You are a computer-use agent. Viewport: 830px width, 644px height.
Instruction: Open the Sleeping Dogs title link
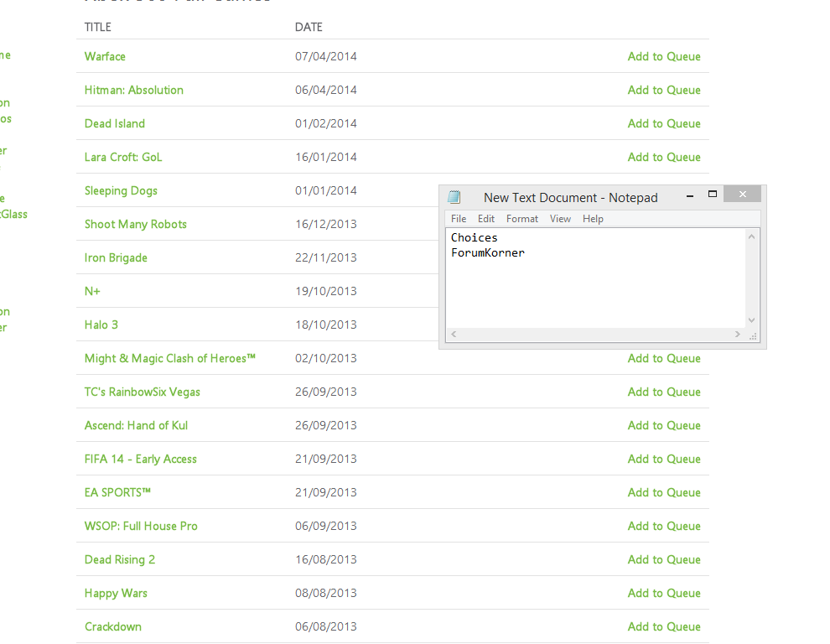(x=122, y=190)
